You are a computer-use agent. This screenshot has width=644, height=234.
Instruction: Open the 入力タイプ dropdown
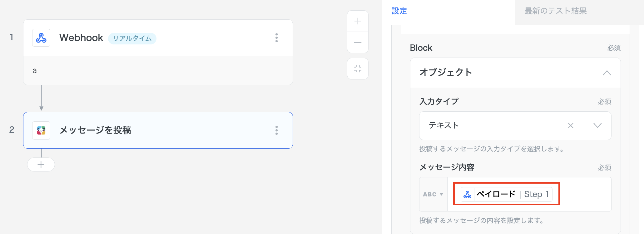(x=597, y=126)
